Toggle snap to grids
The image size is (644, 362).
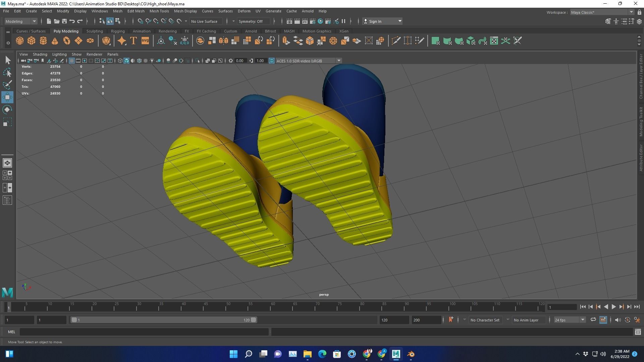click(x=140, y=21)
